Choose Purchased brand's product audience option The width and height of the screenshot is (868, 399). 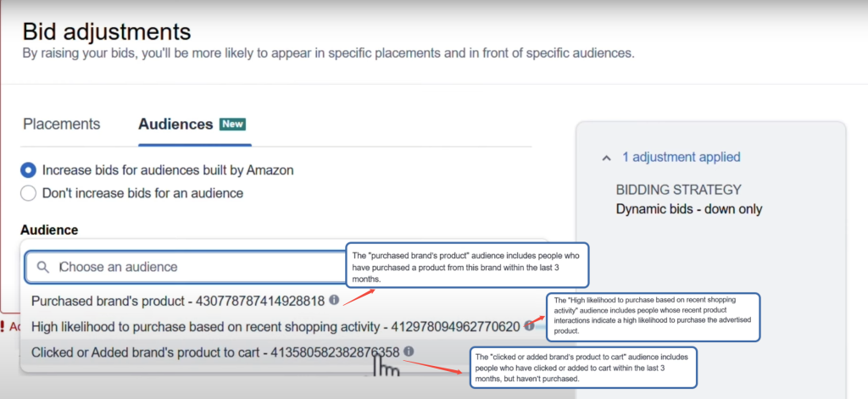point(177,300)
